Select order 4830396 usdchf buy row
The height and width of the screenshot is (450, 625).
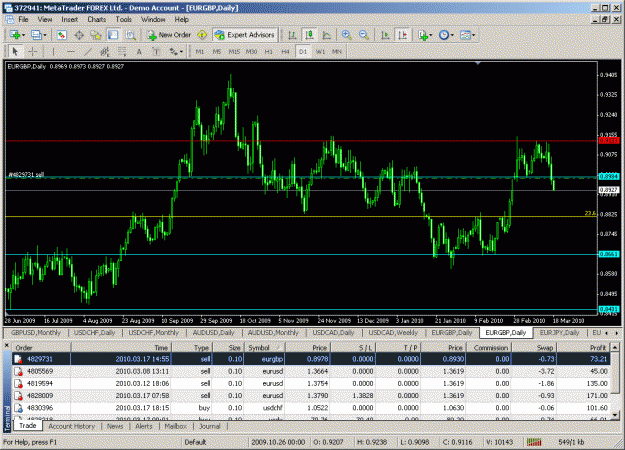311,408
